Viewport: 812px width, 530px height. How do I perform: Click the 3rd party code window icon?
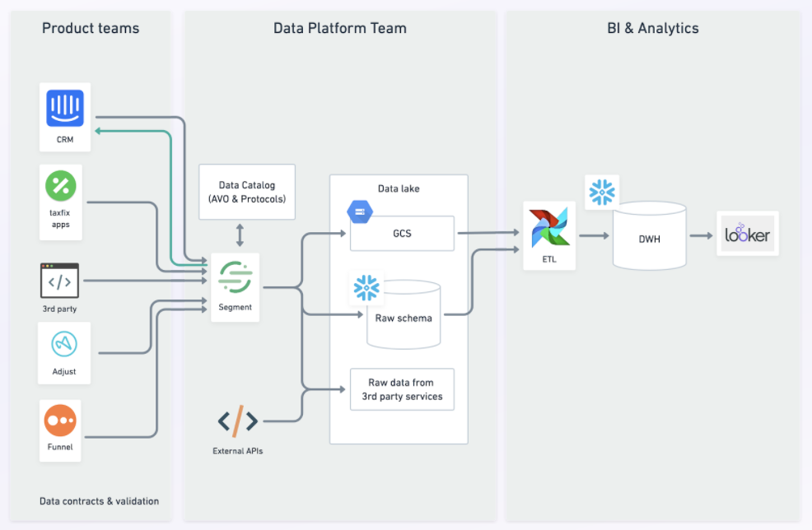click(59, 281)
